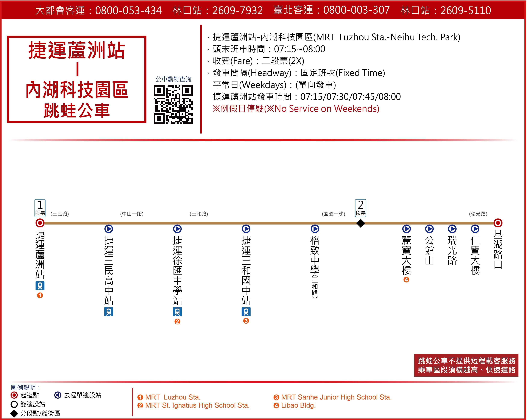
Task: Click the arrow stop marker above 仁寶大樓
Action: (475, 229)
